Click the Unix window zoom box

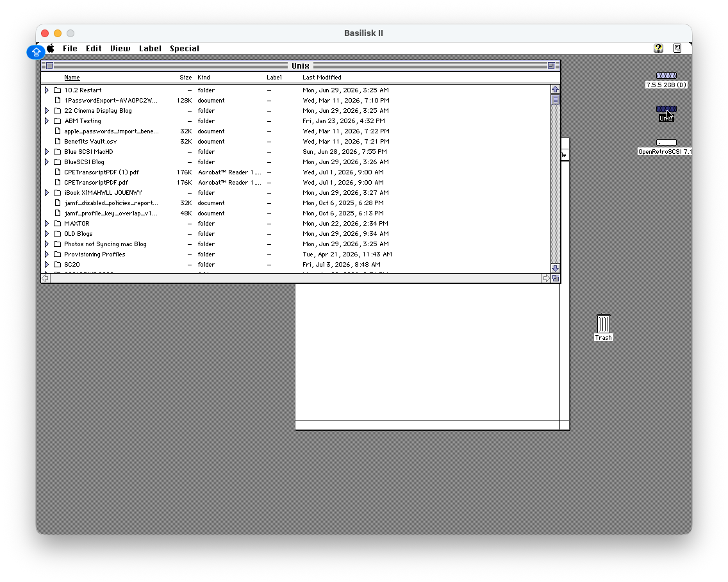click(x=551, y=66)
